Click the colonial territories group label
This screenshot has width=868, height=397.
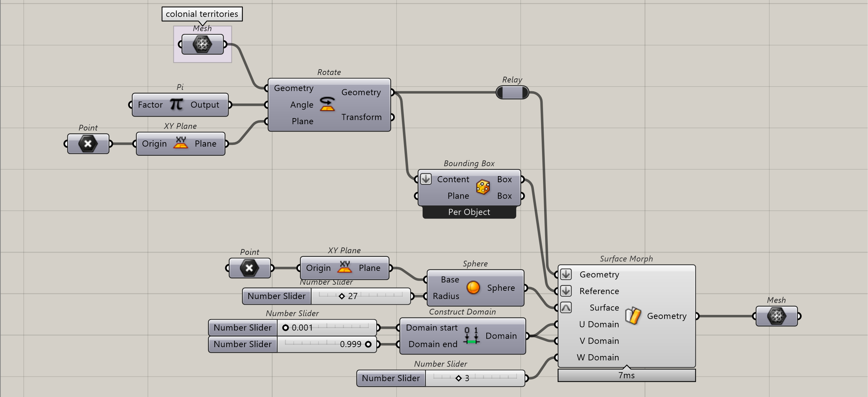[202, 14]
